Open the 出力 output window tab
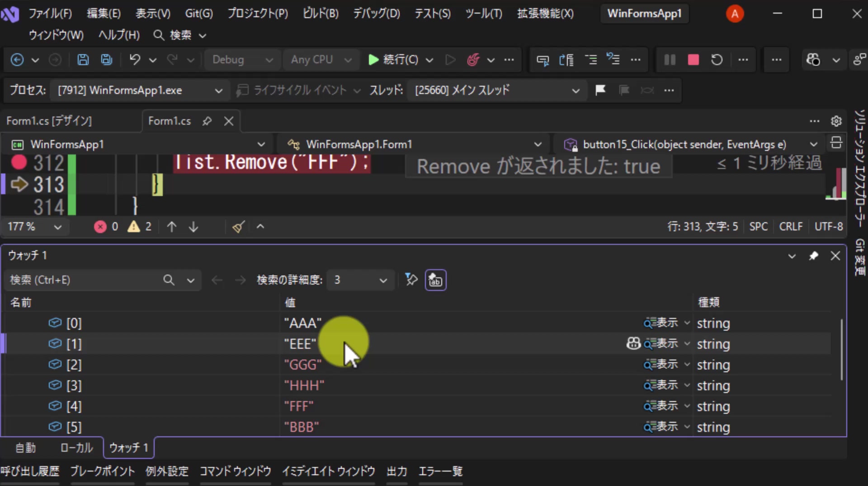The width and height of the screenshot is (868, 486). [396, 472]
